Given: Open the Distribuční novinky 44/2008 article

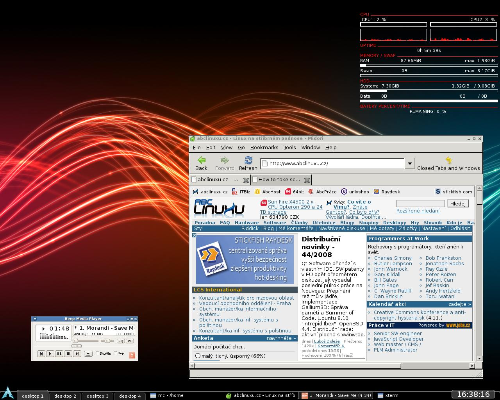Looking at the screenshot, I should tap(321, 247).
